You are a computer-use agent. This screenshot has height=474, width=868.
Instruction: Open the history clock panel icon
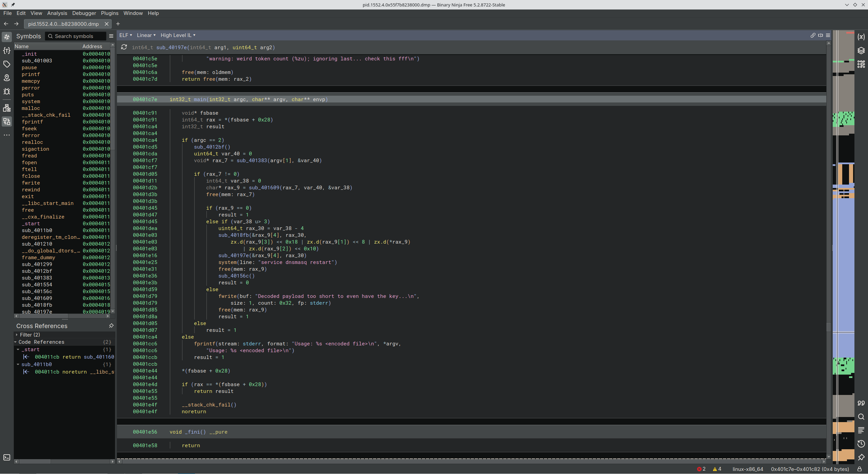pyautogui.click(x=861, y=444)
